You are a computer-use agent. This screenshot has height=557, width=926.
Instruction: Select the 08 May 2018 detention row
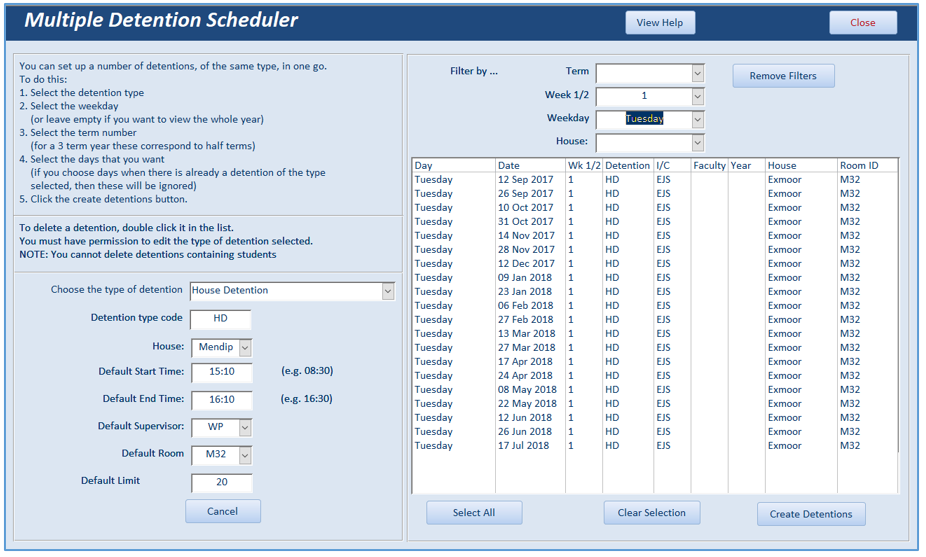pyautogui.click(x=655, y=390)
